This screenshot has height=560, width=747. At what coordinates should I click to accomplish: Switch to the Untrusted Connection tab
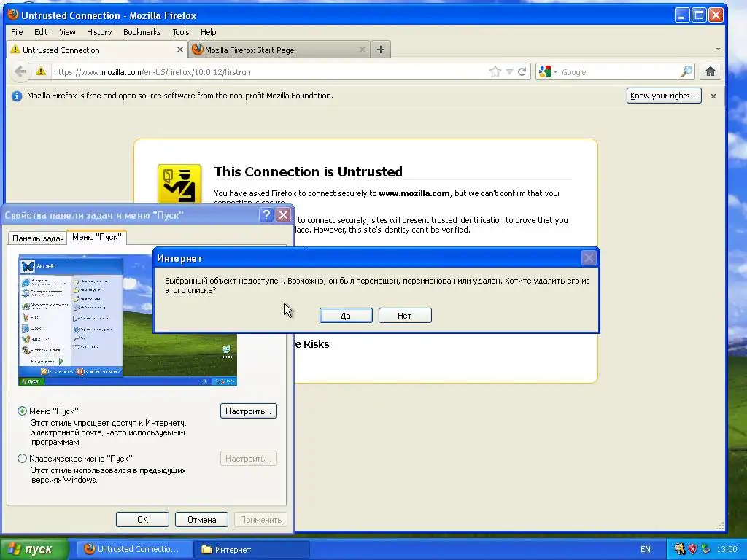point(97,50)
